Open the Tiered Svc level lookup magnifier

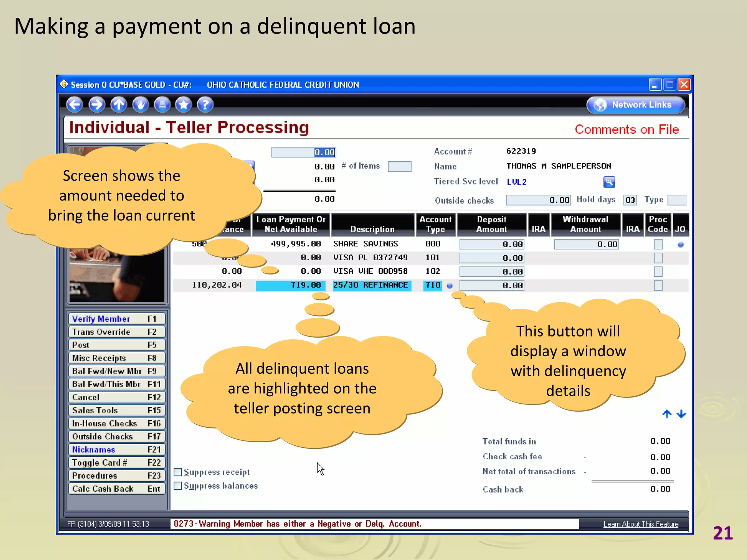(x=609, y=182)
